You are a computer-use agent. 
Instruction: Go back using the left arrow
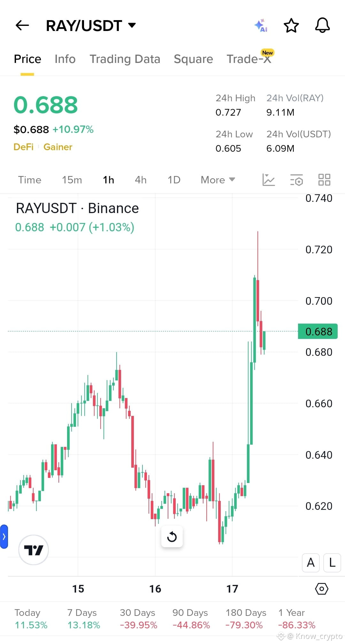coord(22,26)
